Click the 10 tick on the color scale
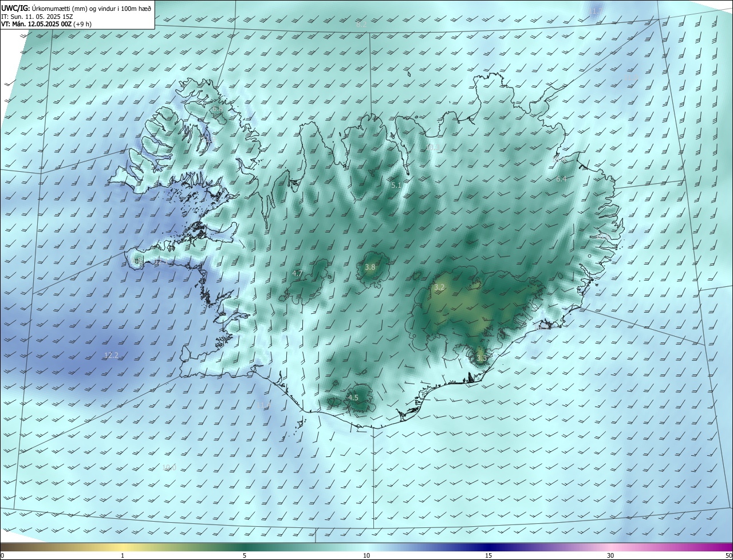The image size is (733, 560). click(x=366, y=555)
